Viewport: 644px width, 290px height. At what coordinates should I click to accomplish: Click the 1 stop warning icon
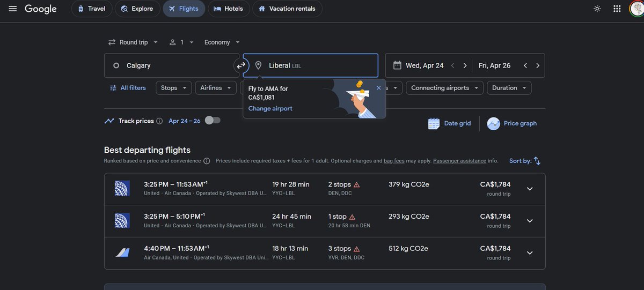pos(352,217)
